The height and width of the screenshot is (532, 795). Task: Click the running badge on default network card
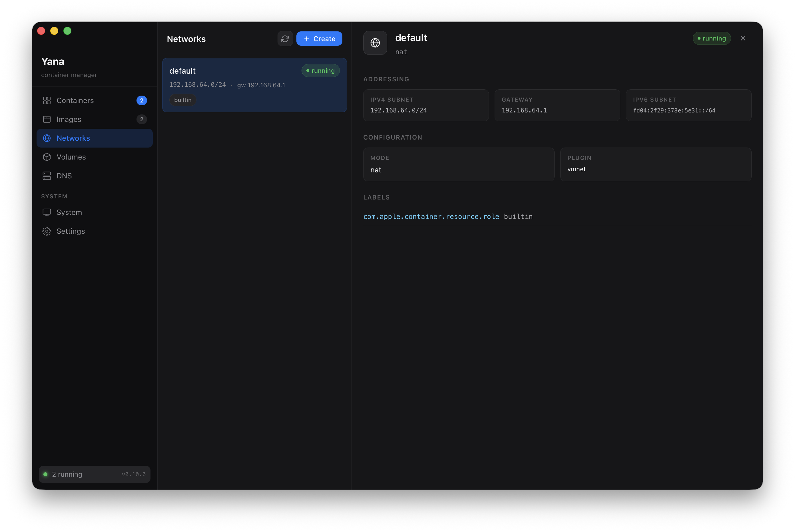[320, 70]
